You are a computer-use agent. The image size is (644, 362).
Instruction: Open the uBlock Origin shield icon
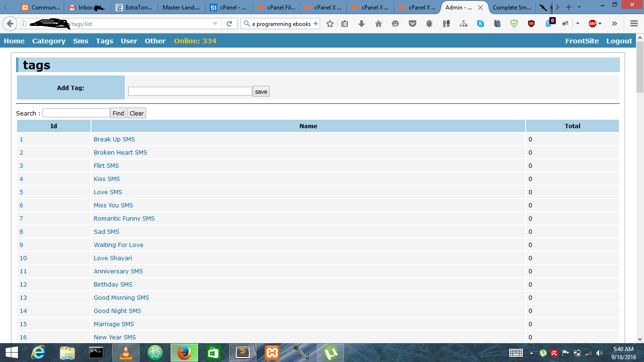[x=531, y=24]
